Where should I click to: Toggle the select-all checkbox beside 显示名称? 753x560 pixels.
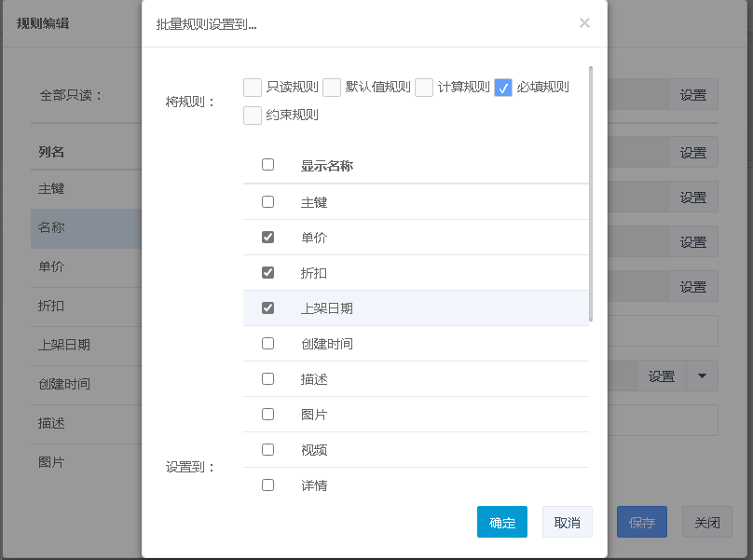pos(268,165)
